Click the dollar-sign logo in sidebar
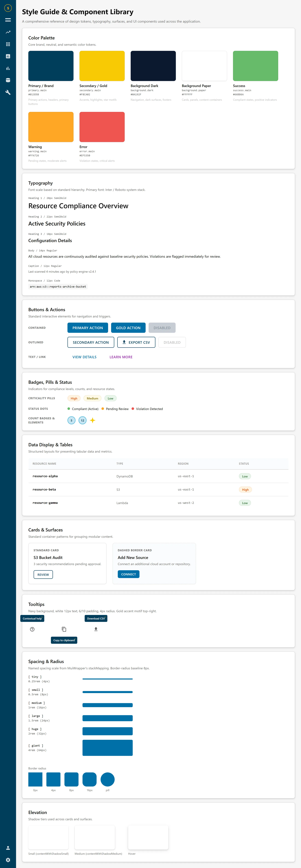 coord(8,8)
